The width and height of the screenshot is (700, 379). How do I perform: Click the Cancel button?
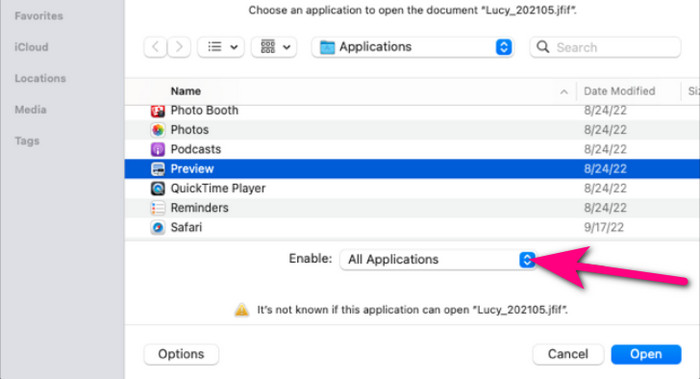(x=568, y=354)
